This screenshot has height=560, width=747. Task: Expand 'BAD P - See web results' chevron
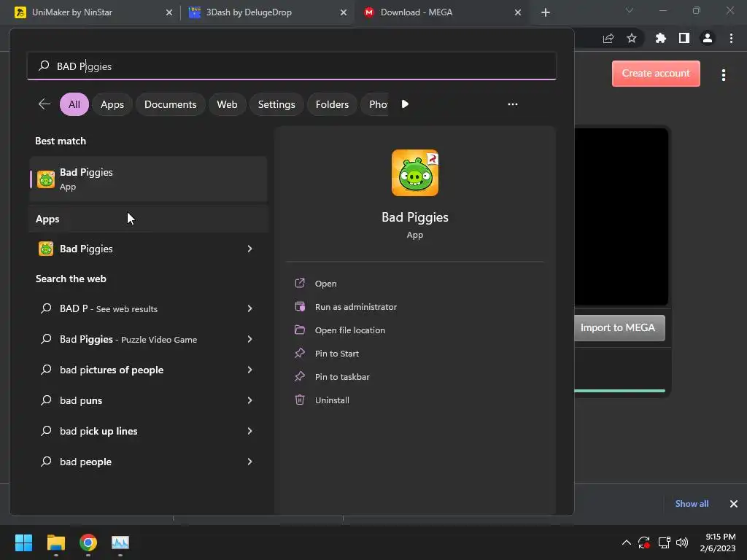point(249,308)
